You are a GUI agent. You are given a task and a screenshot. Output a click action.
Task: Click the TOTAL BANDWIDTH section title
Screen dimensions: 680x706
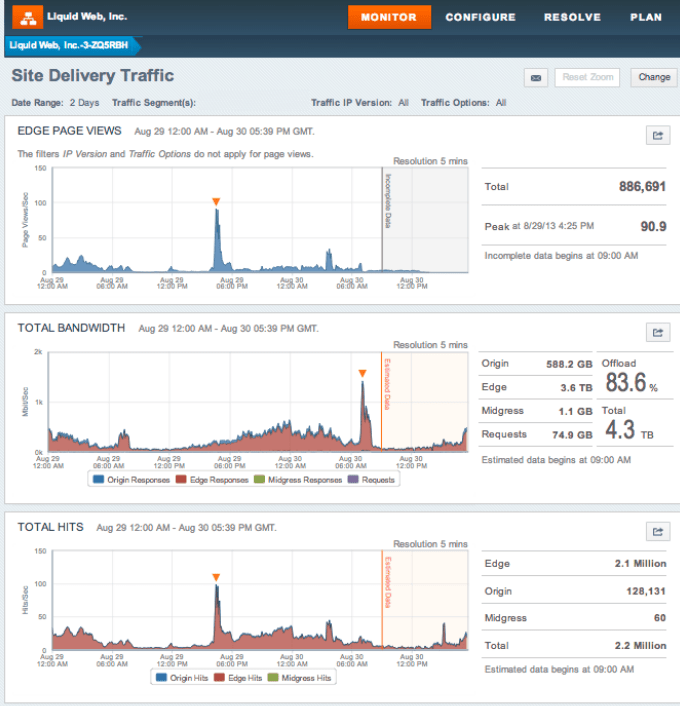coord(71,328)
